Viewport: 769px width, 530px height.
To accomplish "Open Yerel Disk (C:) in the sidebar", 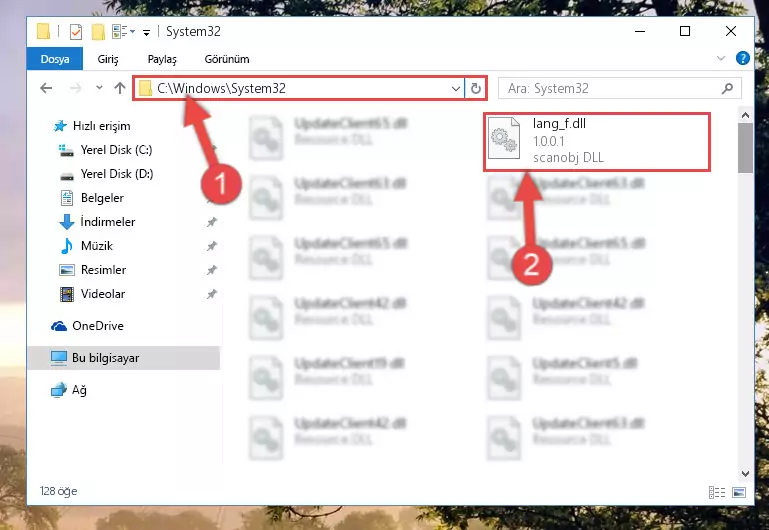I will click(116, 150).
